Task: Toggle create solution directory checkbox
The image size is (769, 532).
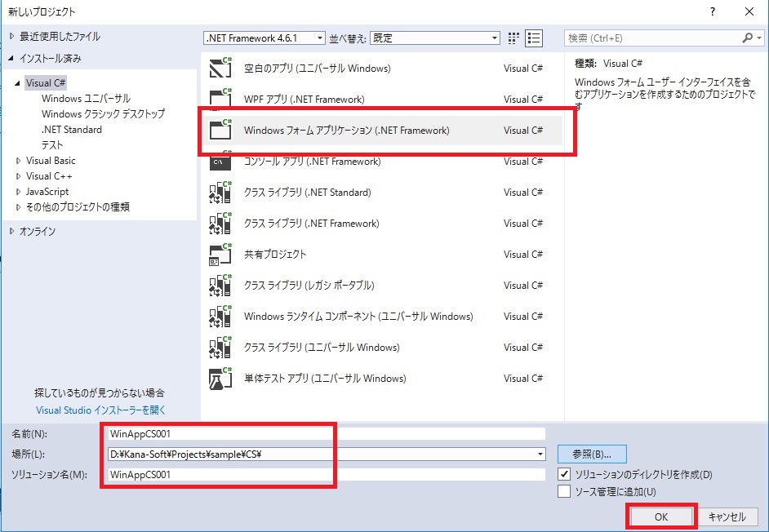Action: tap(564, 474)
